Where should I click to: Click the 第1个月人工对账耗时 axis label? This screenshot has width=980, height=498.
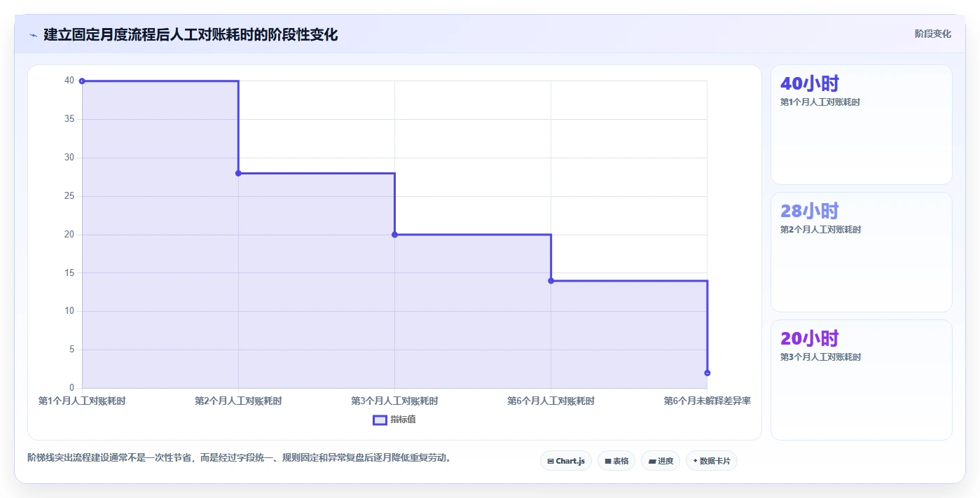coord(82,401)
